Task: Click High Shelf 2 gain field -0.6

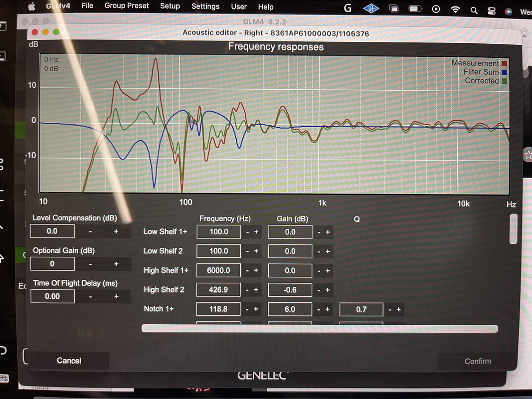Action: point(290,290)
